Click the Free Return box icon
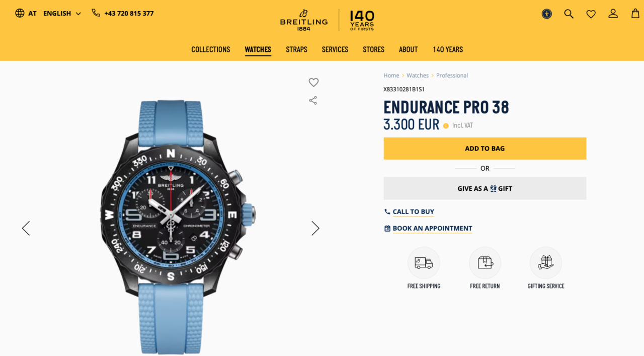The height and width of the screenshot is (356, 644). pos(485,263)
